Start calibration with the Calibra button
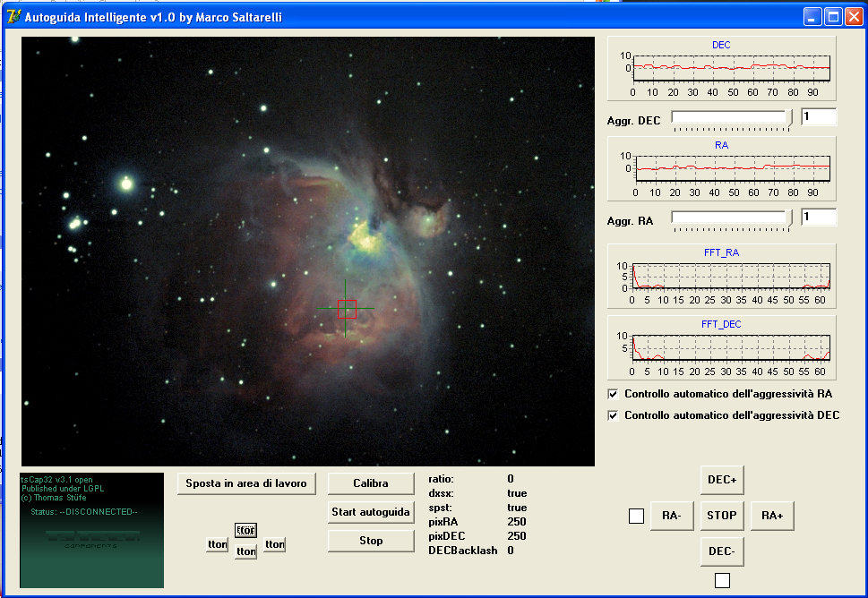 371,483
